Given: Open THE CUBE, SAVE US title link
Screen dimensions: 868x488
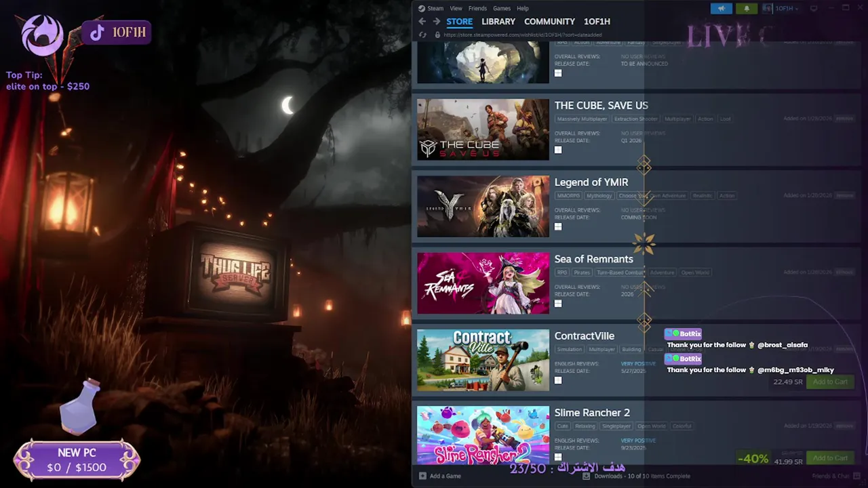Looking at the screenshot, I should pos(601,105).
